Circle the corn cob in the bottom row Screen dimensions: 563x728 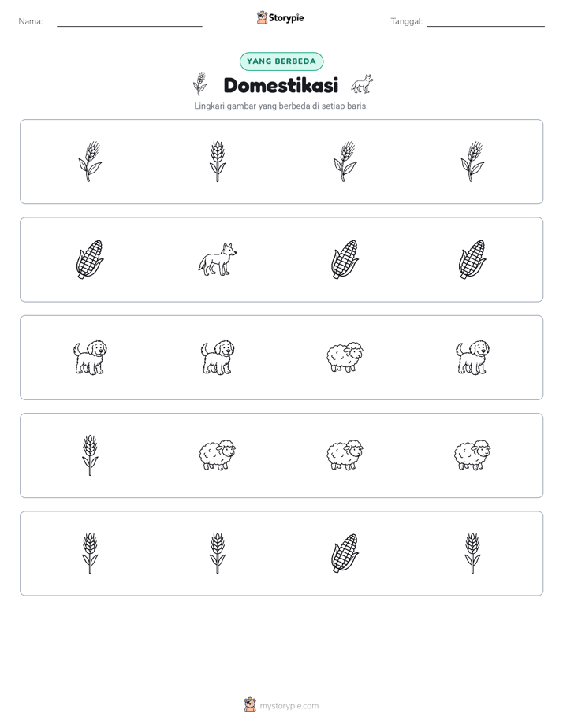click(x=345, y=553)
